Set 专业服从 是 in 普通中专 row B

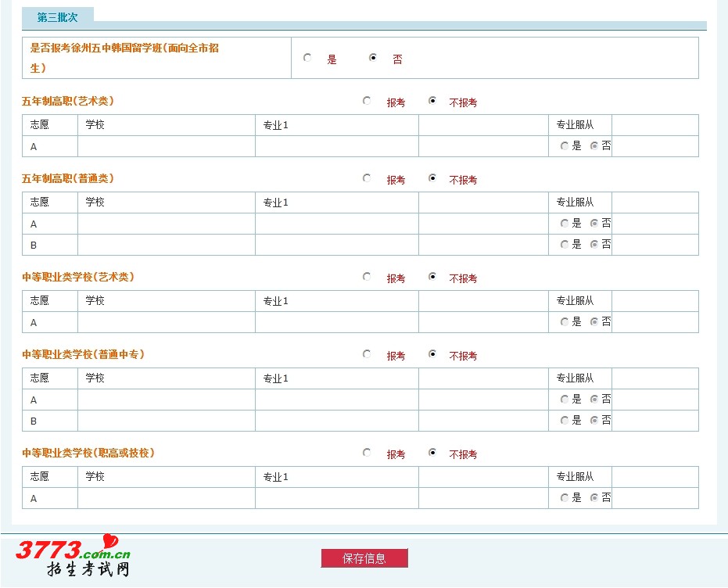pos(565,421)
